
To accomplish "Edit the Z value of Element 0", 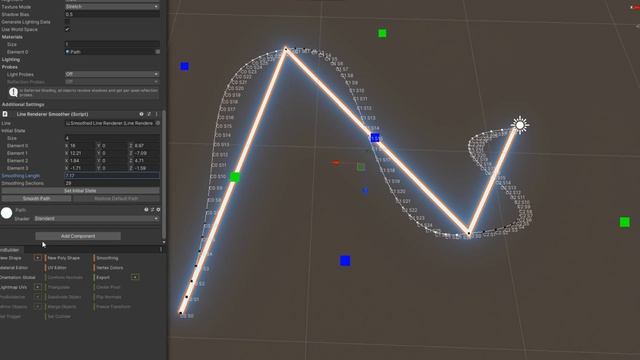I will click(x=146, y=146).
